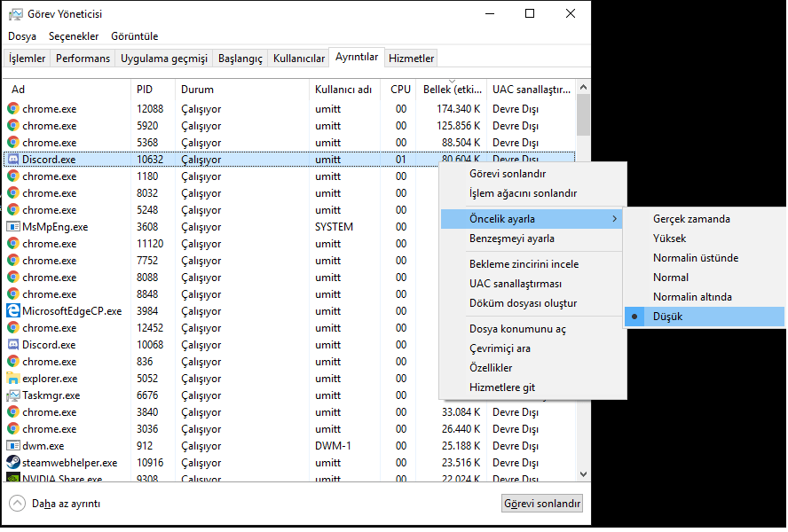Select the Düşük priority option
The height and width of the screenshot is (532, 788).
click(705, 317)
